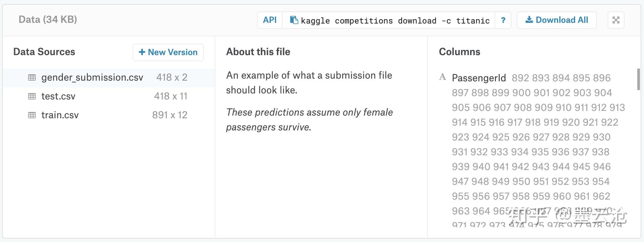Copy the kaggle competitions download command
This screenshot has width=644, height=242.
click(293, 20)
